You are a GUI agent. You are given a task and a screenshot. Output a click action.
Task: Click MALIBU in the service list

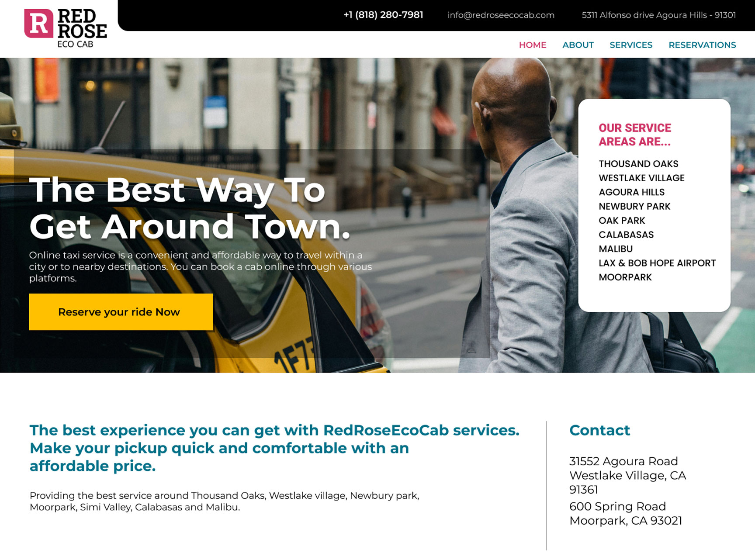point(616,249)
